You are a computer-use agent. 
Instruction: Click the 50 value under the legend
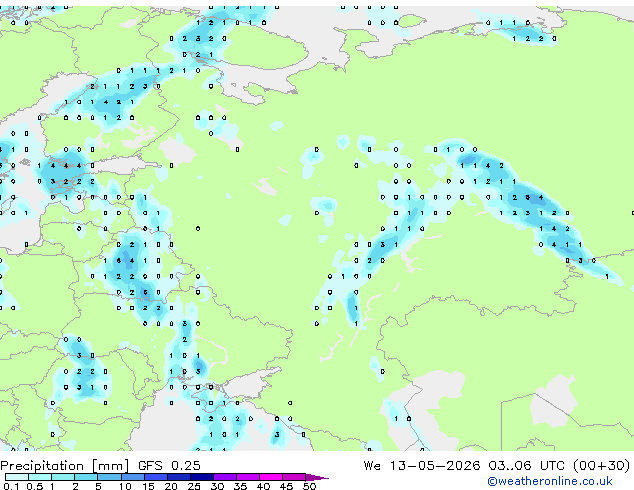[310, 486]
